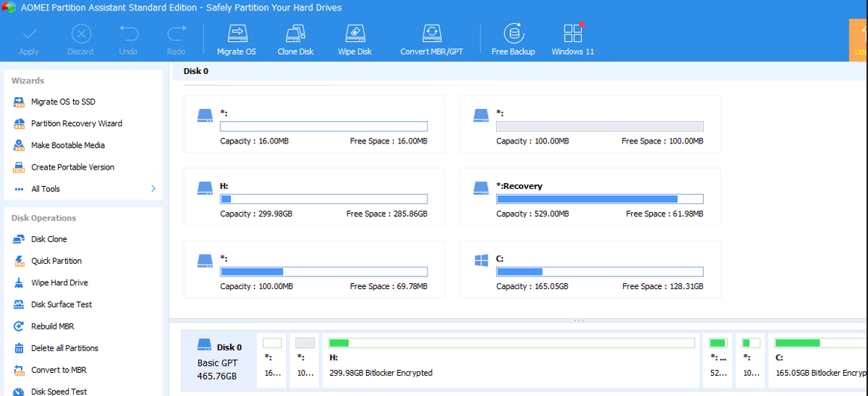Click the 'Free Space : 128.31GB' text
868x396 pixels.
tap(663, 286)
